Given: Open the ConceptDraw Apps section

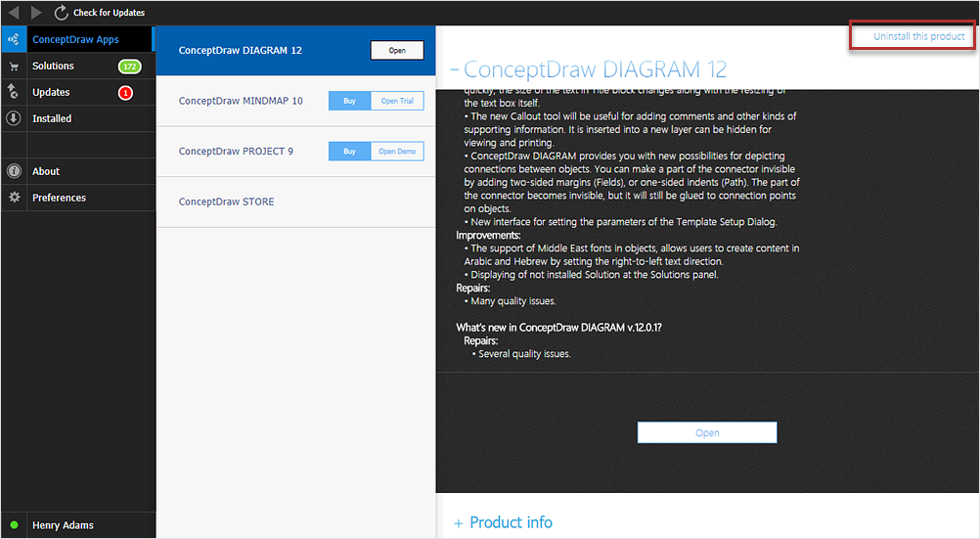Looking at the screenshot, I should (x=75, y=39).
